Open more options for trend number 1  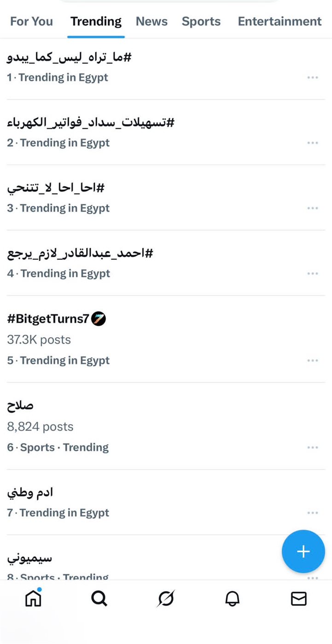point(313,78)
